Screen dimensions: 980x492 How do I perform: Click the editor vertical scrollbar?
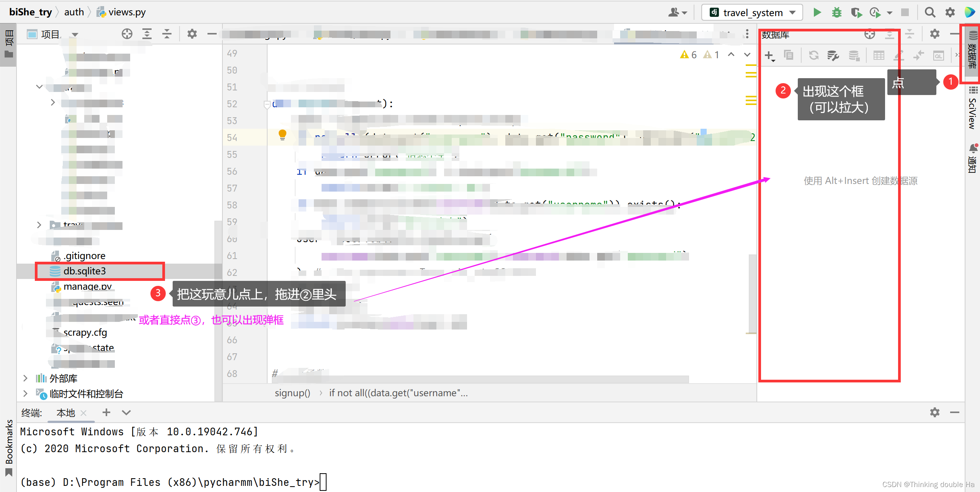click(x=752, y=293)
